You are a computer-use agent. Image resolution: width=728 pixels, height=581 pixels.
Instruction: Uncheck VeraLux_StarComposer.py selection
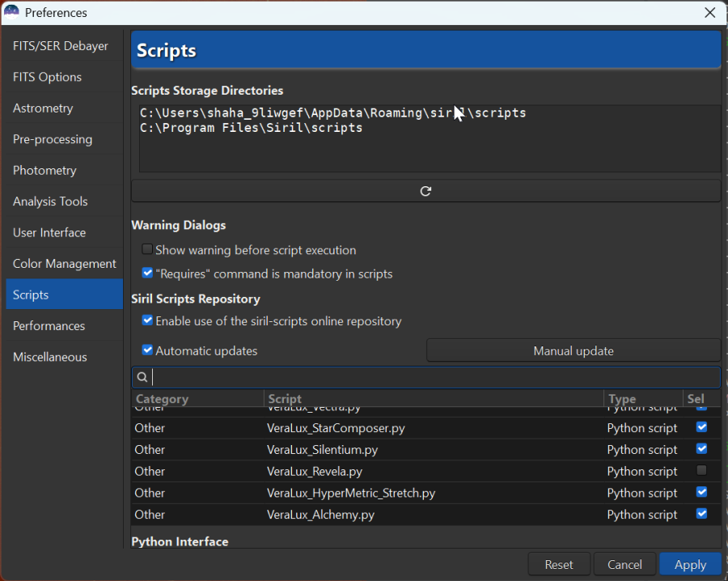click(701, 427)
